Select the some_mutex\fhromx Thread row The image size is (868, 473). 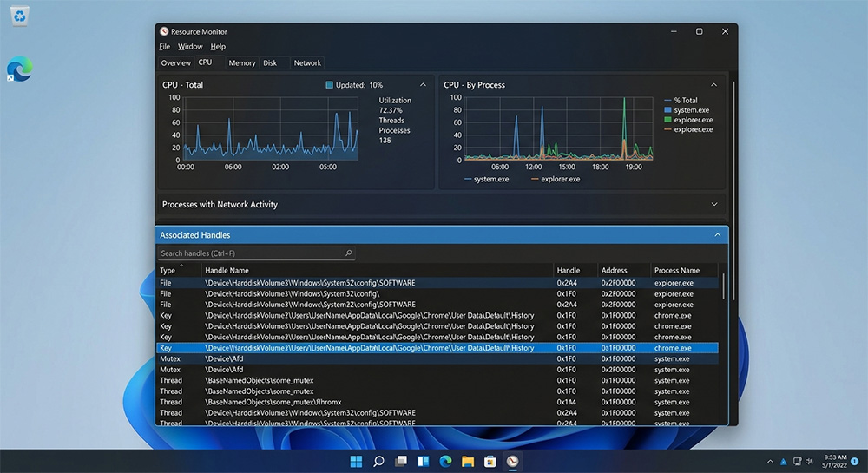click(437, 402)
